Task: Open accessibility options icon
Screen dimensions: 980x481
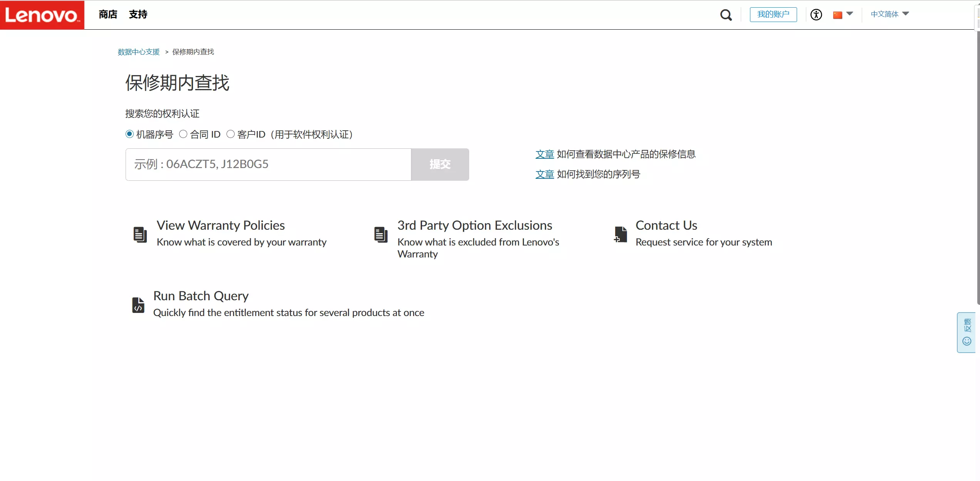Action: [816, 15]
